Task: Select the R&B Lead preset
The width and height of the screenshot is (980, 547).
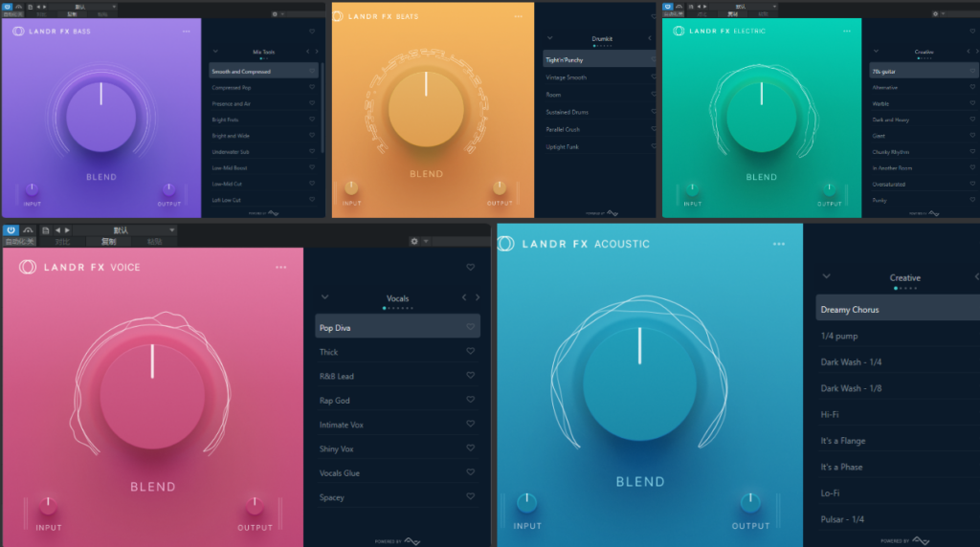Action: point(397,376)
